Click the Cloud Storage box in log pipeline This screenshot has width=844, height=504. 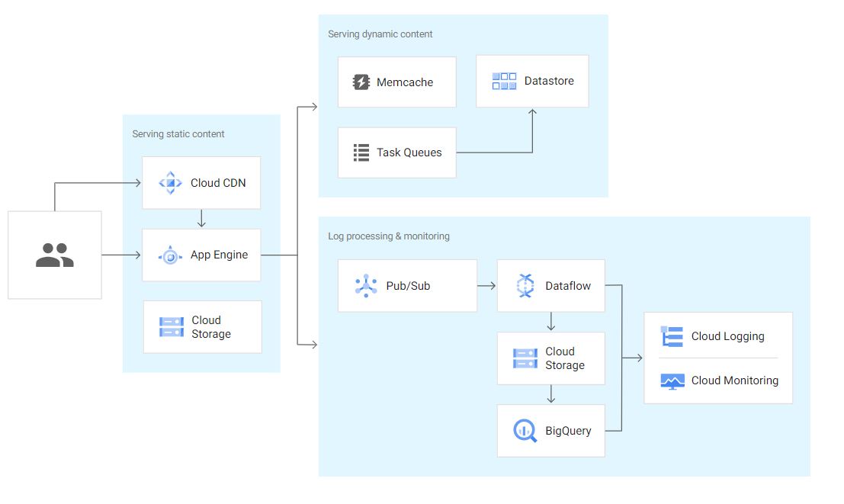pos(550,358)
